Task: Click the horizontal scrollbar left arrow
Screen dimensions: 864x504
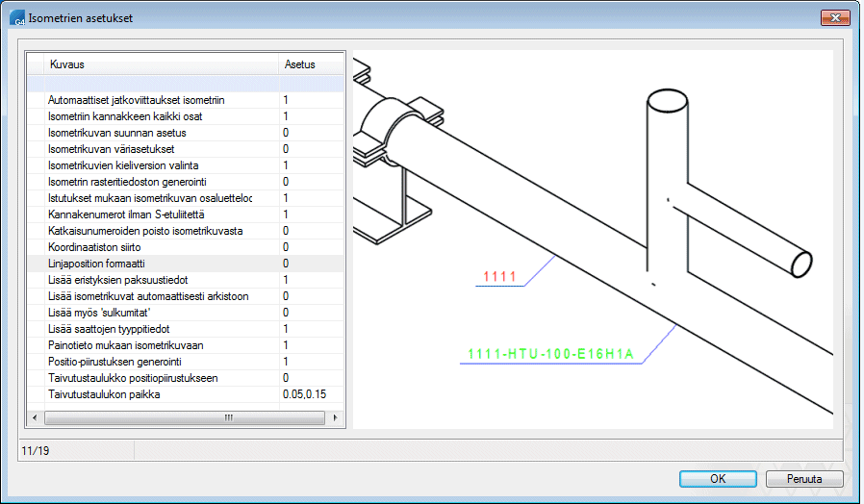Action: [35, 418]
